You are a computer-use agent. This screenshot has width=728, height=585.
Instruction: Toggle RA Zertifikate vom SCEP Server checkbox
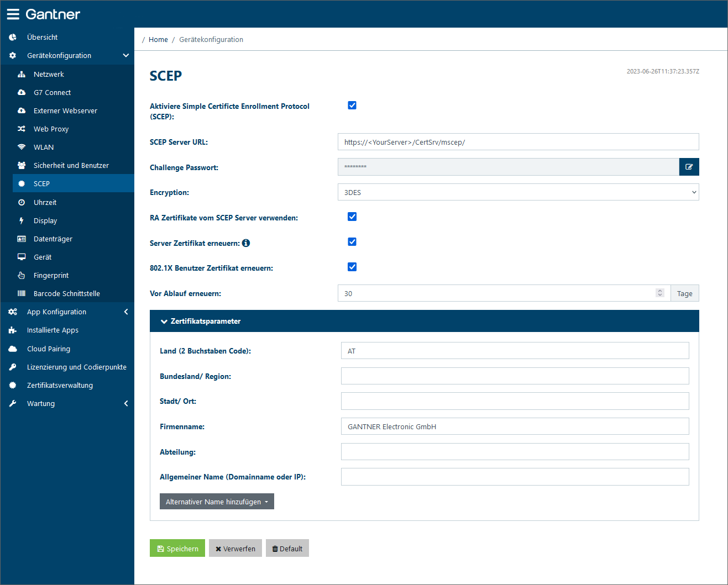[352, 217]
